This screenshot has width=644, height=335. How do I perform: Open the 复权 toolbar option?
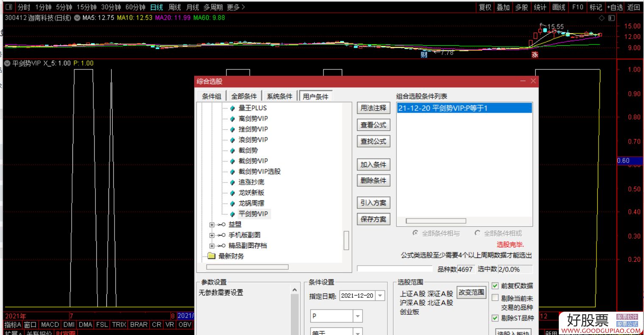pyautogui.click(x=485, y=7)
